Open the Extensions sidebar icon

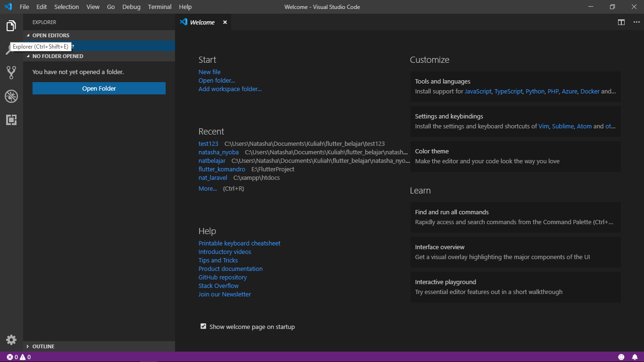pos(11,119)
